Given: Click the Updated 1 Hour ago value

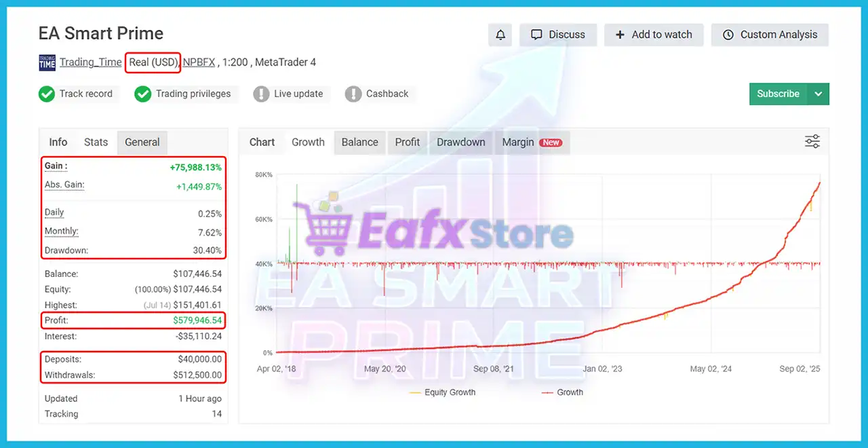Looking at the screenshot, I should click(x=200, y=398).
